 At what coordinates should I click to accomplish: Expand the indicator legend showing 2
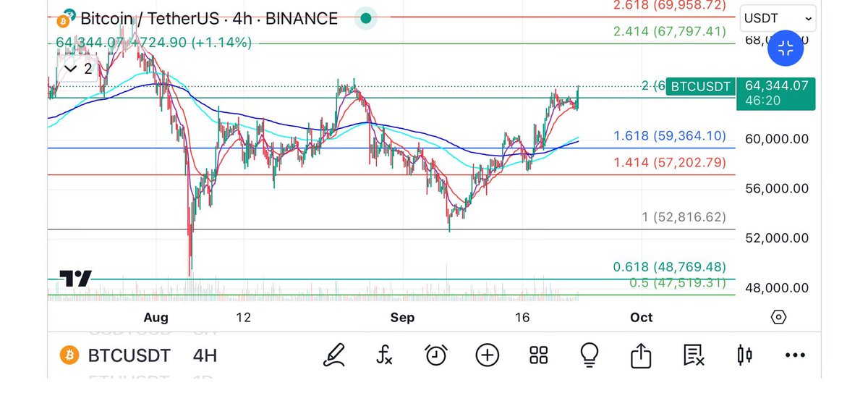click(x=78, y=69)
